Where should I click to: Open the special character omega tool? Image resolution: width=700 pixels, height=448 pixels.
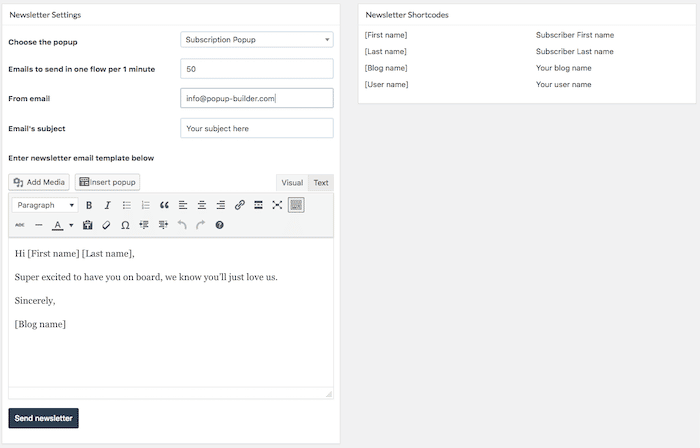point(125,225)
